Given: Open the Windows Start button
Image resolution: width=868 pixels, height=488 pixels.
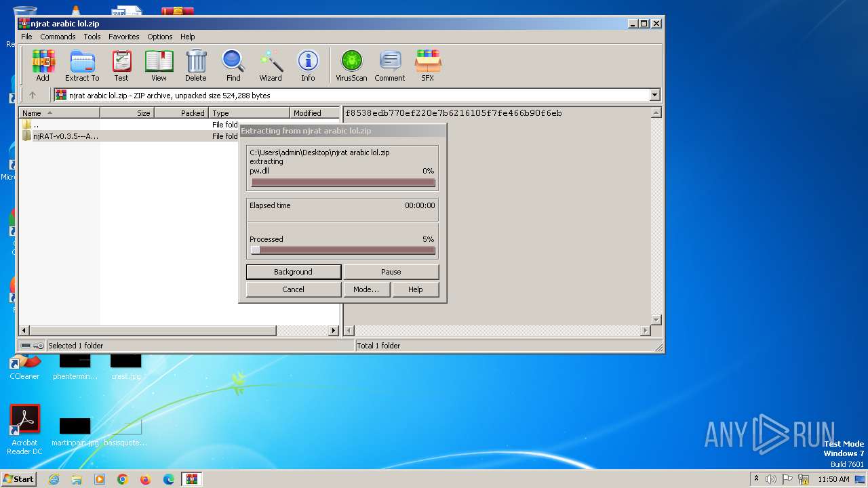Looking at the screenshot, I should pyautogui.click(x=18, y=479).
